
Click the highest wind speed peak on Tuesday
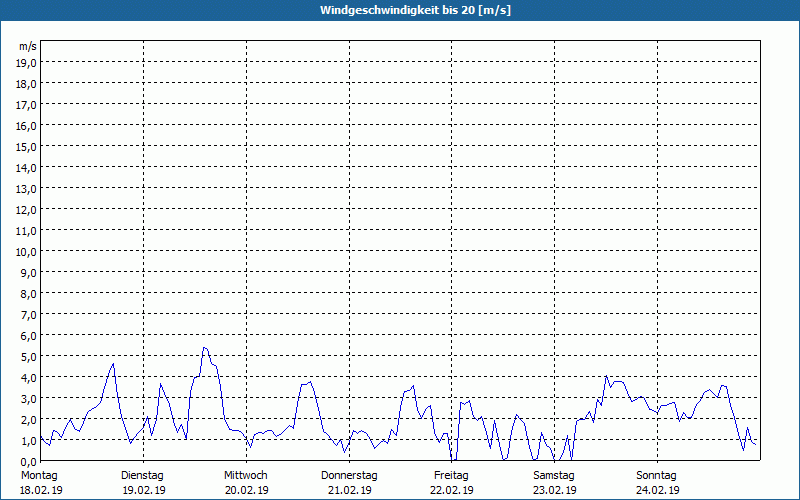point(204,348)
